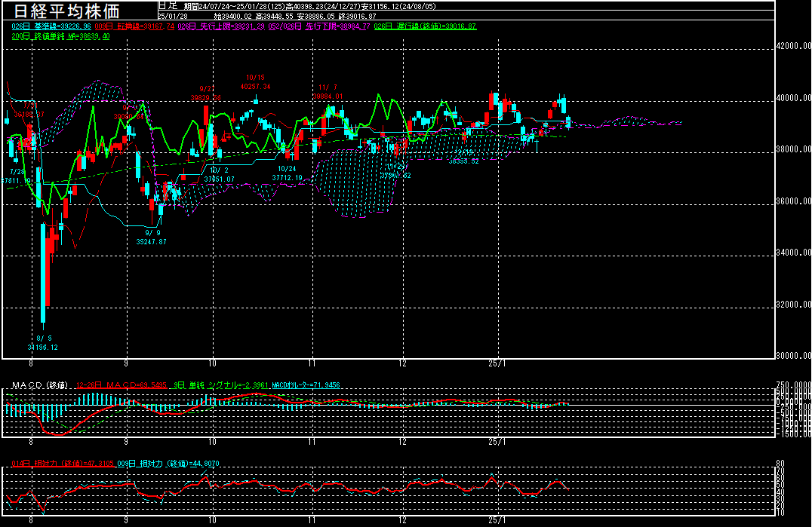Click the 750.0000 MACD axis label
This screenshot has width=812, height=527.
click(x=794, y=385)
